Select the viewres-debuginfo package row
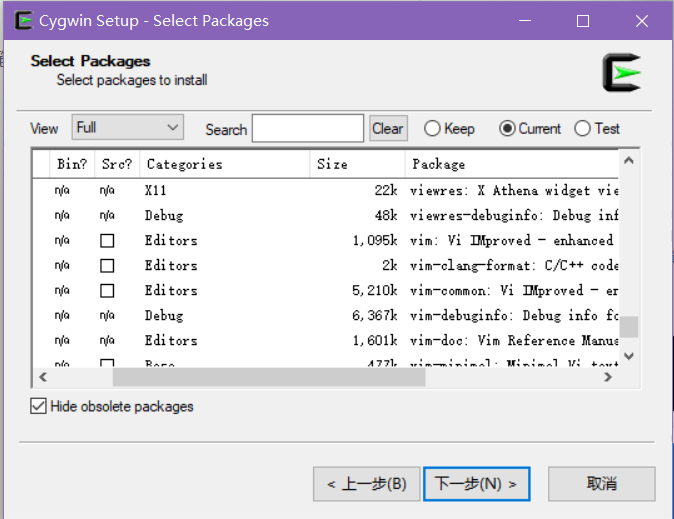This screenshot has height=519, width=674. point(325,215)
